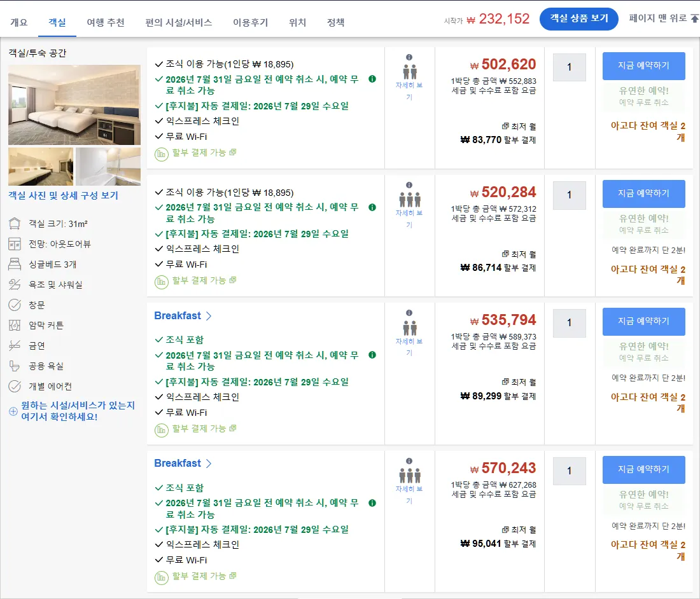Click the bed icon next to 싱글베드 3개
700x599 pixels.
click(15, 264)
